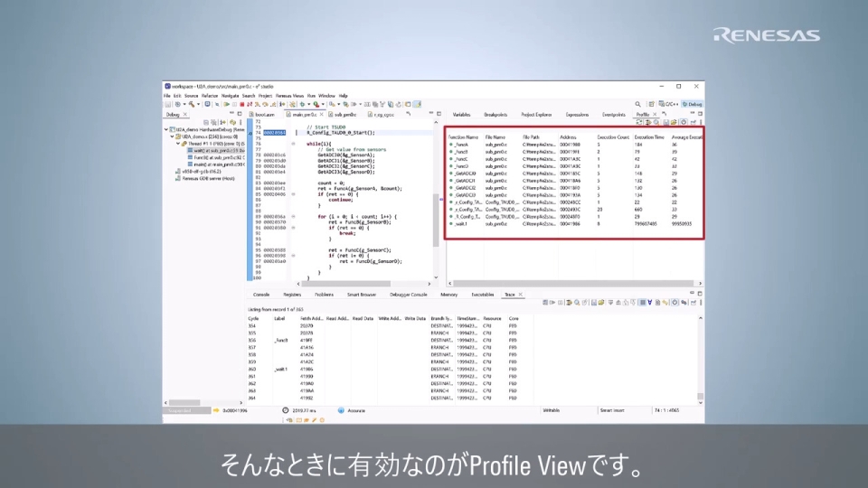Switch to the Project Explorer tab
This screenshot has height=488, width=868.
(x=536, y=115)
